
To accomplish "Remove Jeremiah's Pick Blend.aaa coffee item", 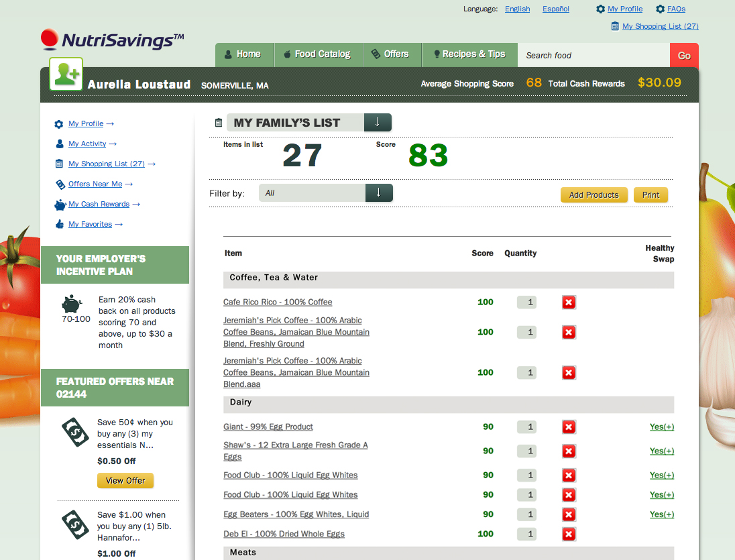I will (x=569, y=373).
